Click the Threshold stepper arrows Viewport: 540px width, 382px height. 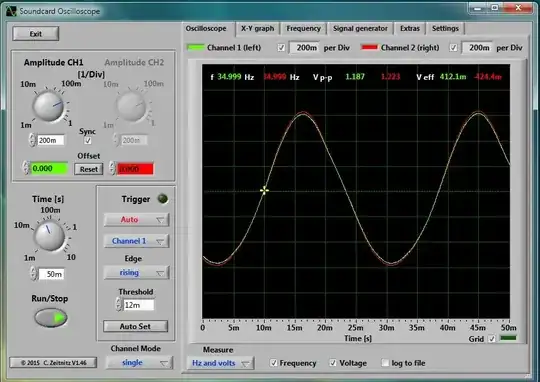[x=118, y=305]
